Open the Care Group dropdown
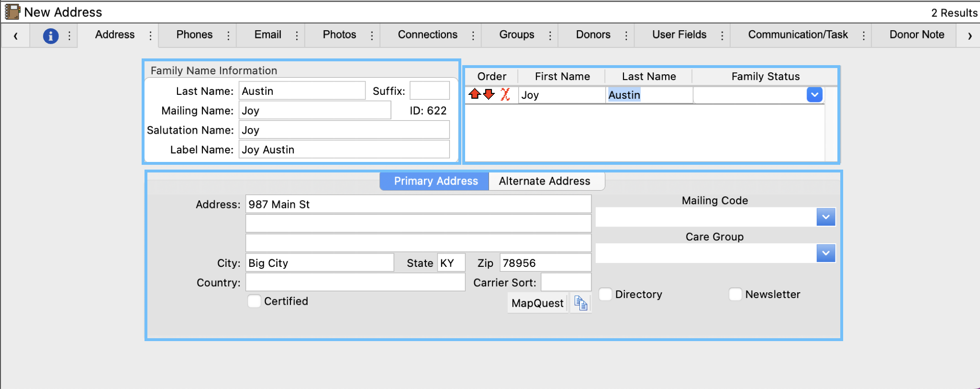This screenshot has width=980, height=389. click(825, 253)
